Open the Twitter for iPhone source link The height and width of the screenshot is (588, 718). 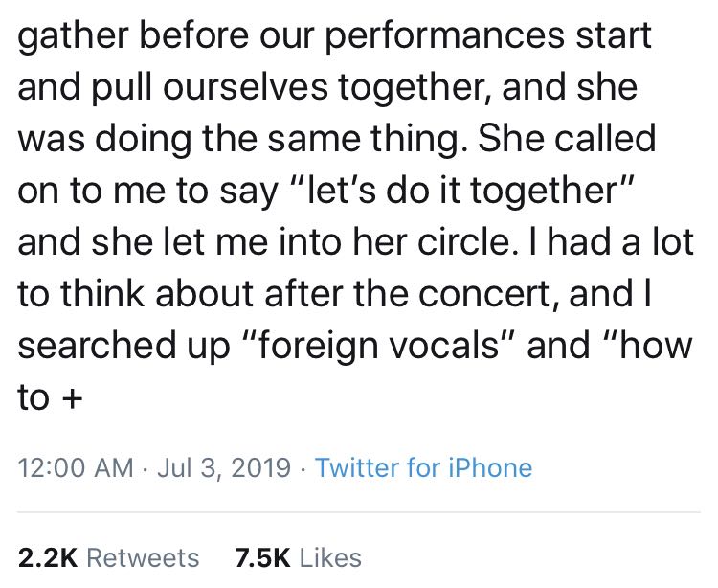click(x=422, y=467)
